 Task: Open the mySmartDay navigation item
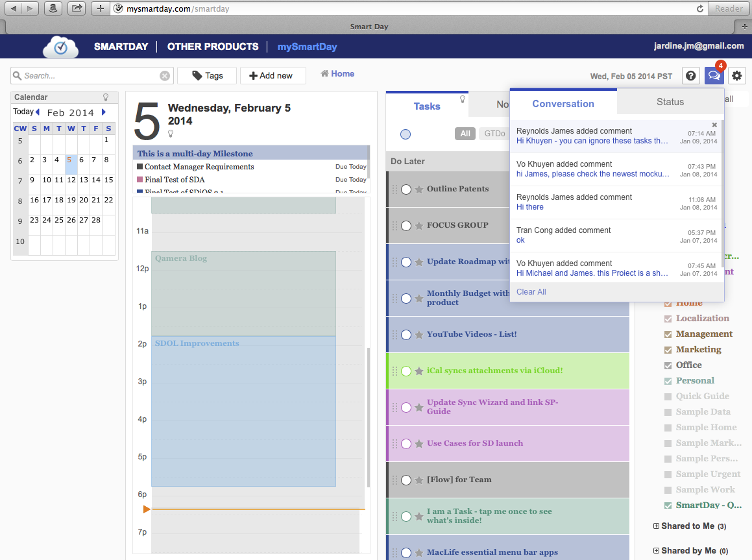click(x=308, y=47)
